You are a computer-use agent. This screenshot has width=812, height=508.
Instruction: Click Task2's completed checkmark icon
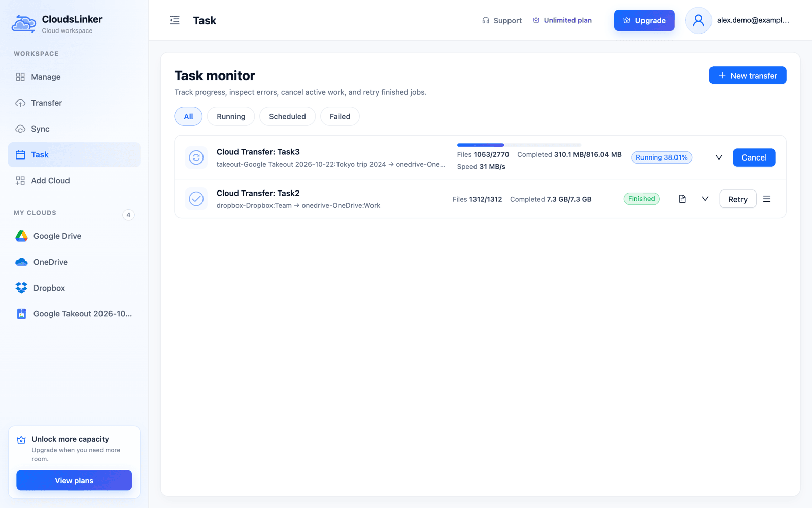[x=196, y=199]
